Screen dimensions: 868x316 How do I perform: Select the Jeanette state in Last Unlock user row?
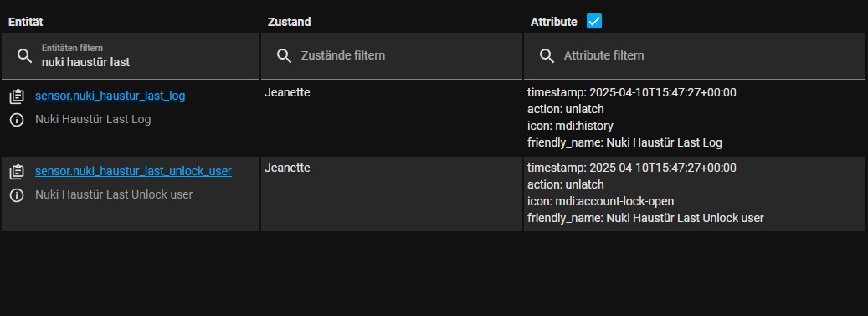(x=287, y=168)
